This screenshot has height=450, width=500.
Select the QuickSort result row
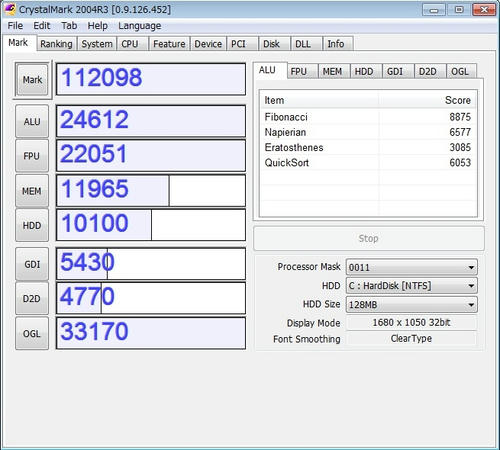coord(368,163)
